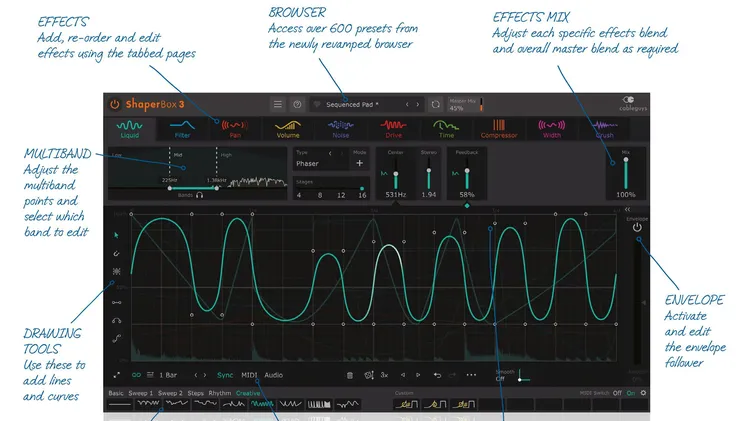
Task: Click the Center 531Hz slider
Action: coord(396,173)
